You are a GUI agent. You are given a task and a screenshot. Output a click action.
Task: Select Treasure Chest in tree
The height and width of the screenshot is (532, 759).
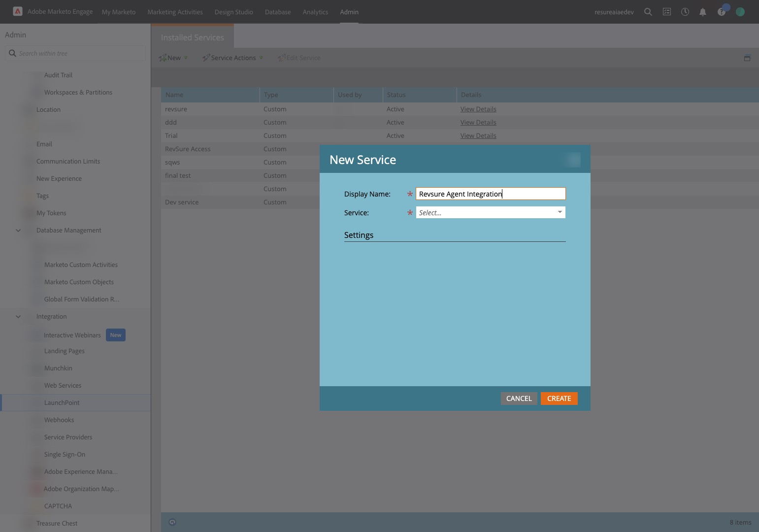pos(57,523)
